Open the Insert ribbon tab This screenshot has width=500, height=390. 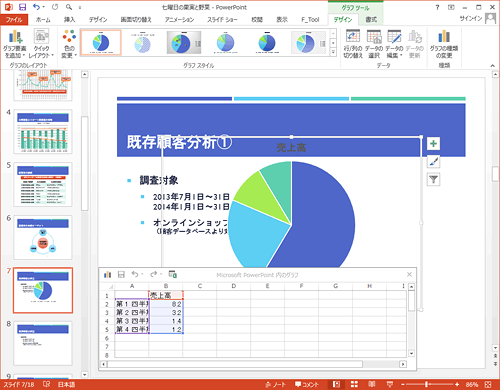pos(69,20)
